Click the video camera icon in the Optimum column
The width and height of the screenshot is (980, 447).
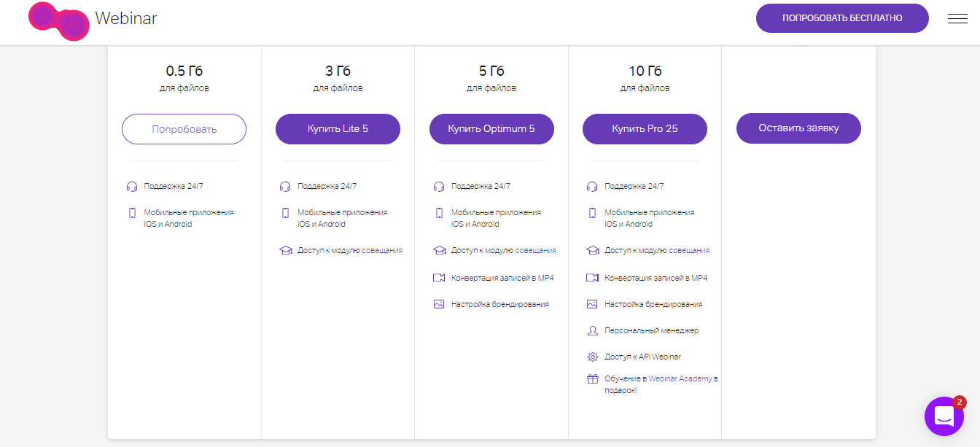pyautogui.click(x=439, y=278)
